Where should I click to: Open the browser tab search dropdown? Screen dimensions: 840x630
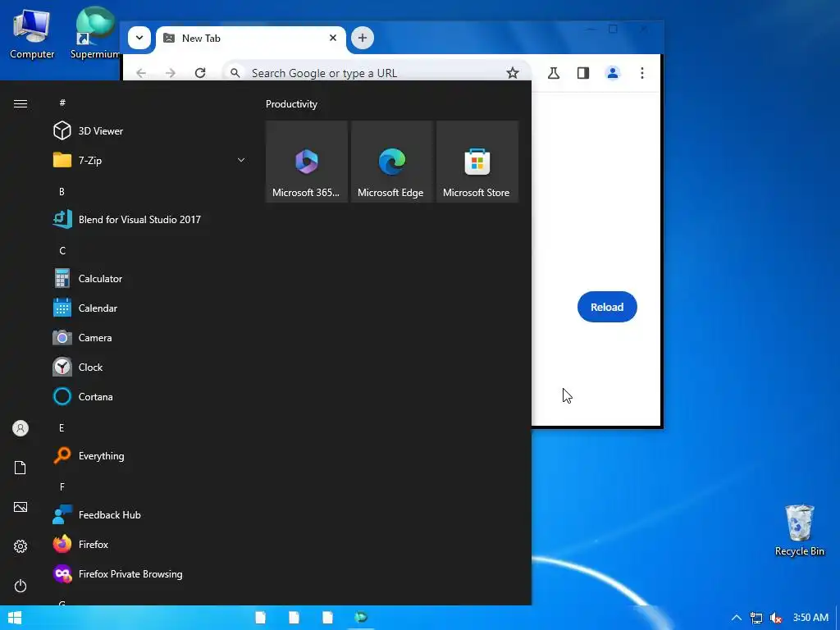tap(139, 38)
